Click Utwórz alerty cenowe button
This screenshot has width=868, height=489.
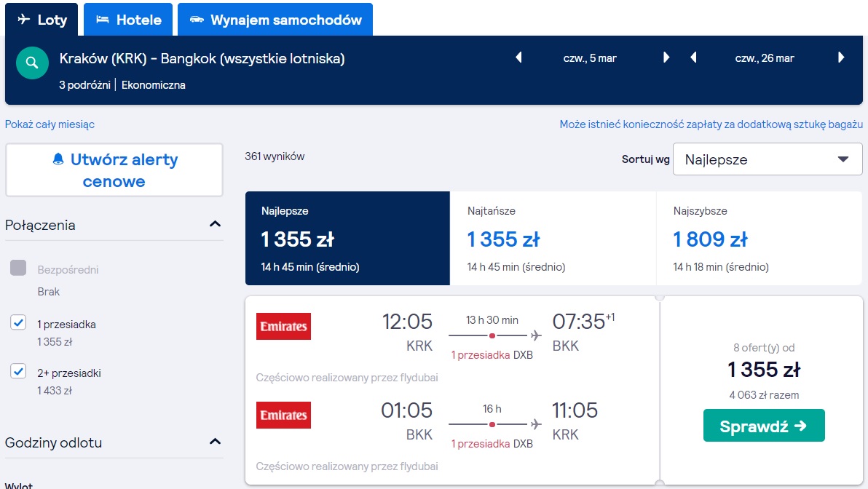pyautogui.click(x=114, y=170)
